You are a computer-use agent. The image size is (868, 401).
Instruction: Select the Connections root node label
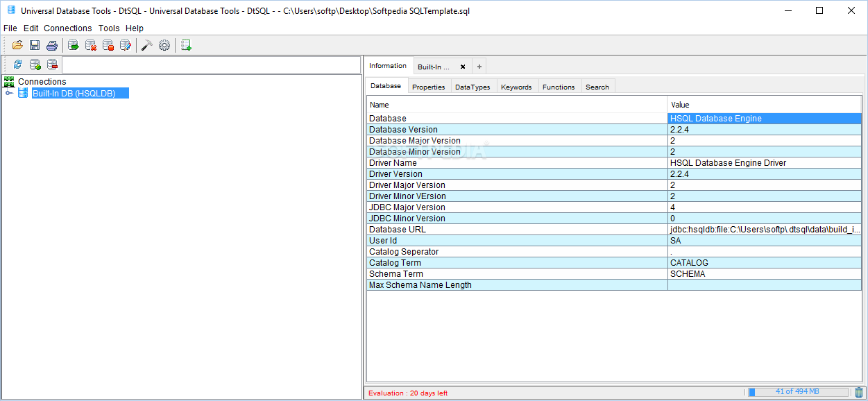[x=42, y=82]
